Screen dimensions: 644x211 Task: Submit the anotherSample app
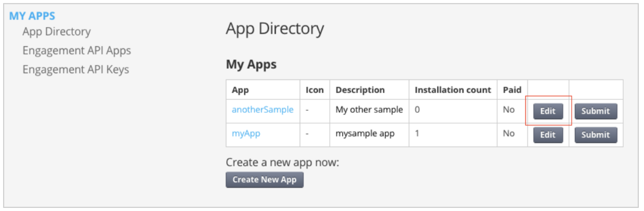point(595,111)
